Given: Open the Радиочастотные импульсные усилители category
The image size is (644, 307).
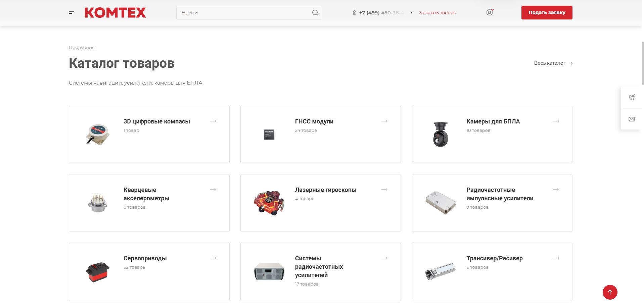Looking at the screenshot, I should [500, 194].
